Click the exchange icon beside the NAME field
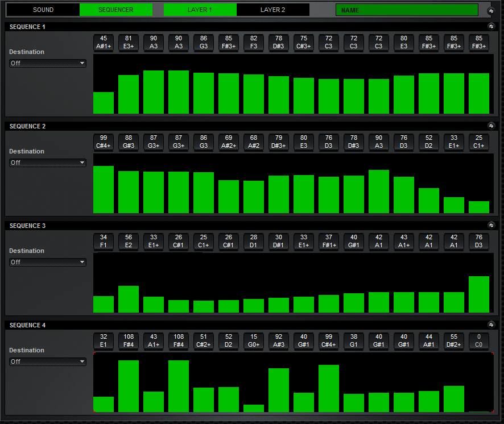504x424 pixels. tap(490, 10)
